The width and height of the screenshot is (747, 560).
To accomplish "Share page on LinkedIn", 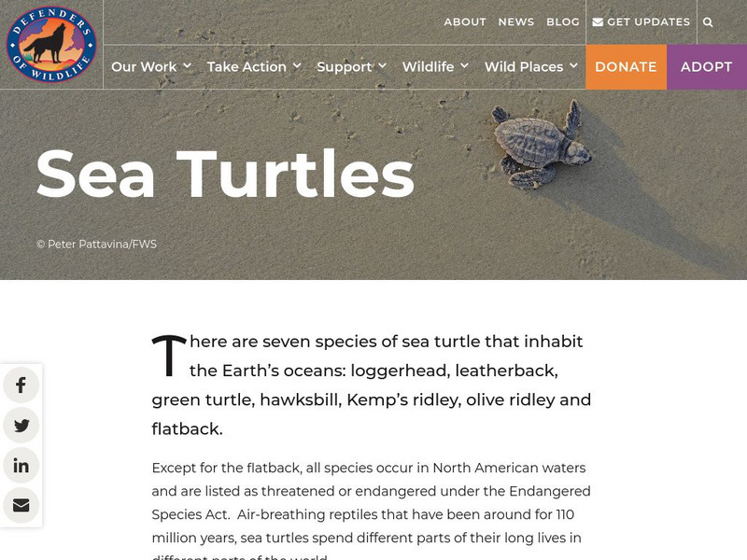I will point(21,466).
